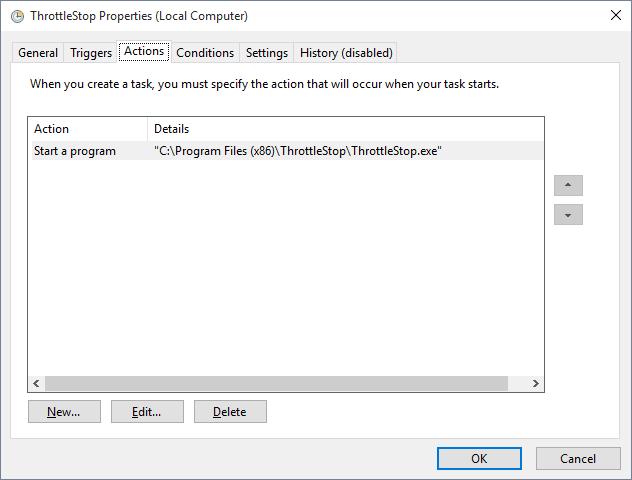Move the action up with the arrow
This screenshot has width=632, height=480.
(x=568, y=185)
